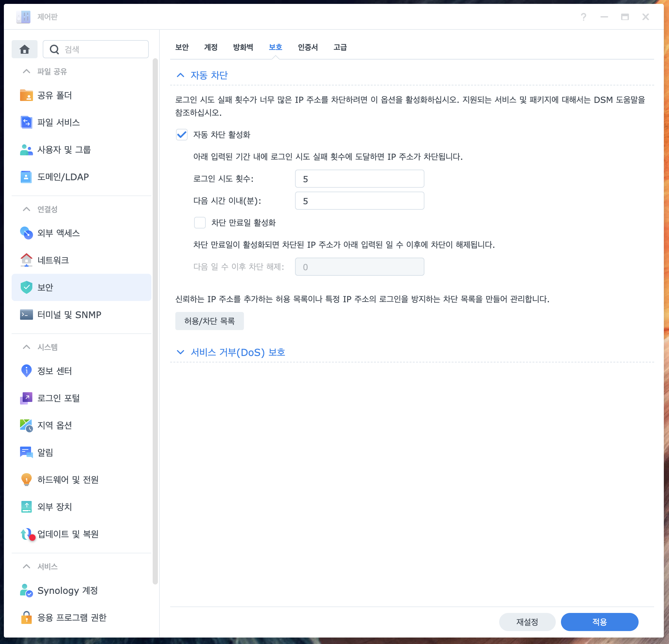Viewport: 669px width, 644px height.
Task: Open the 공유 폴더 shared folder icon
Action: pos(26,95)
